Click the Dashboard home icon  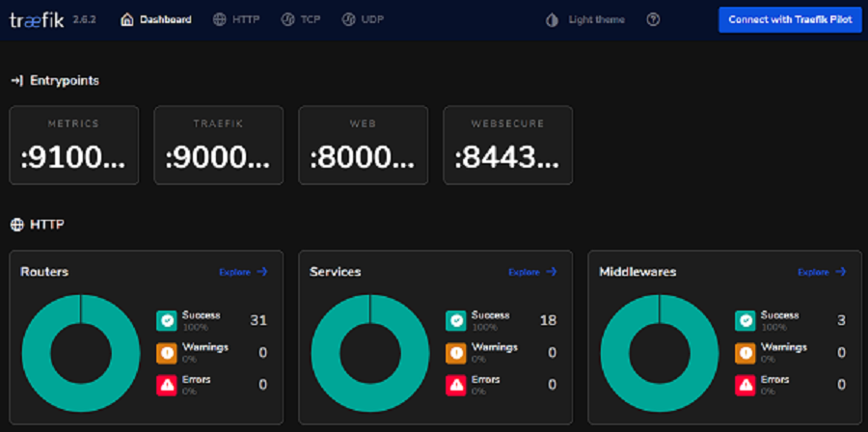[x=126, y=20]
